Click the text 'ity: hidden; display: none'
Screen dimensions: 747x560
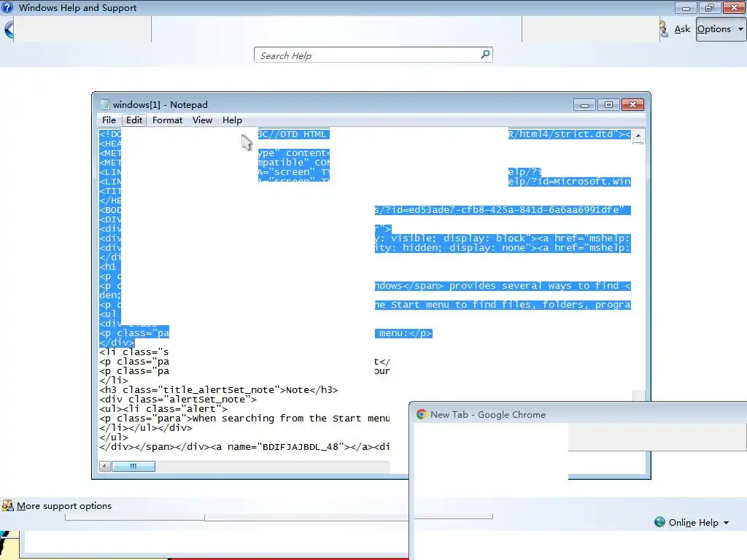pyautogui.click(x=452, y=248)
